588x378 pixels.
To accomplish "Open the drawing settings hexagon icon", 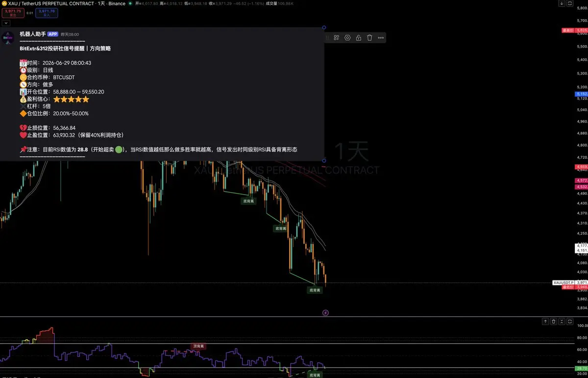I will coord(347,38).
